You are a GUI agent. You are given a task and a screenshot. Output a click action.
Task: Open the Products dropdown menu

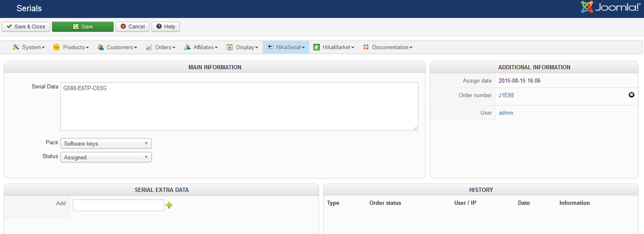point(71,48)
